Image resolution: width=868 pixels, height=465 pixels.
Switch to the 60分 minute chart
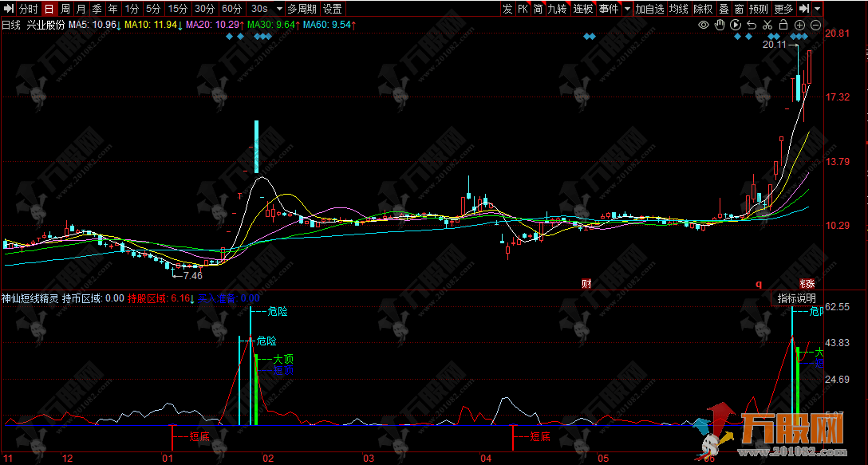231,9
